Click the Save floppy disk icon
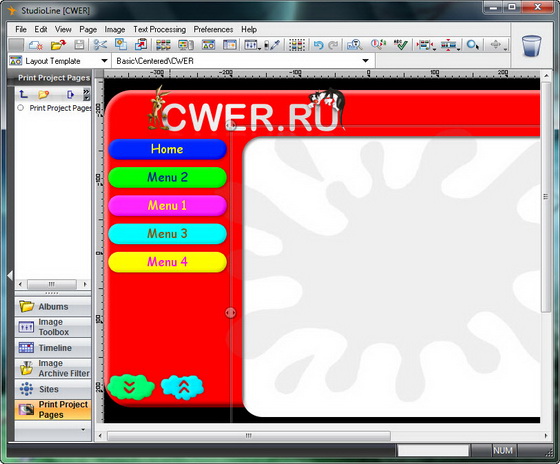This screenshot has width=560, height=464. tap(79, 45)
